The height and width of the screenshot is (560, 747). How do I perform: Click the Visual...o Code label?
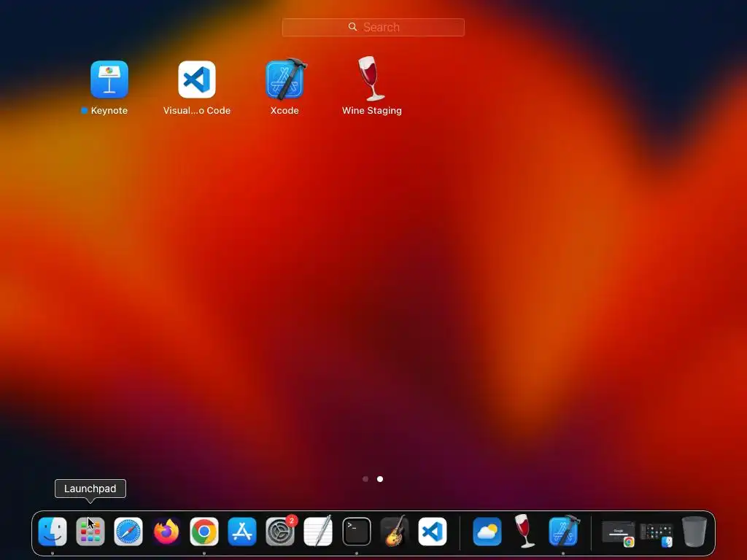pos(197,111)
